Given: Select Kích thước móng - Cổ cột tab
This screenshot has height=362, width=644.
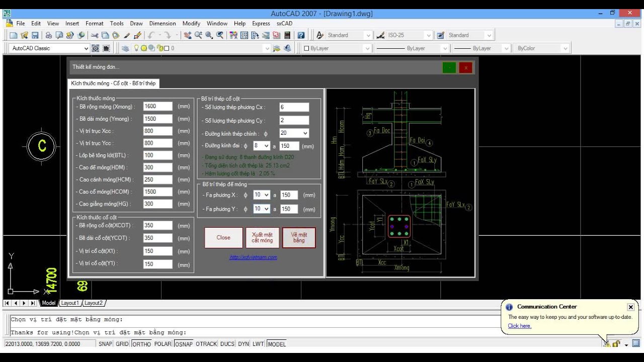Looking at the screenshot, I should coord(114,83).
